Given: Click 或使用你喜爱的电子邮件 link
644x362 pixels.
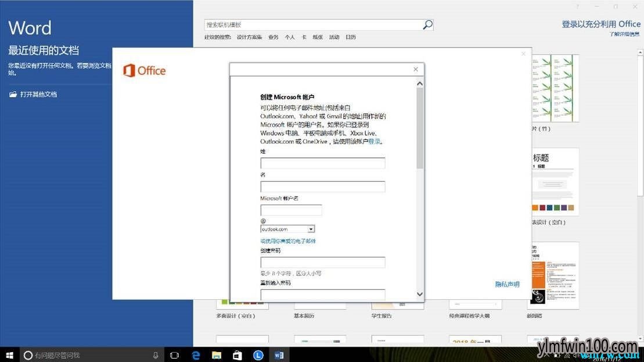Looking at the screenshot, I should (x=288, y=241).
